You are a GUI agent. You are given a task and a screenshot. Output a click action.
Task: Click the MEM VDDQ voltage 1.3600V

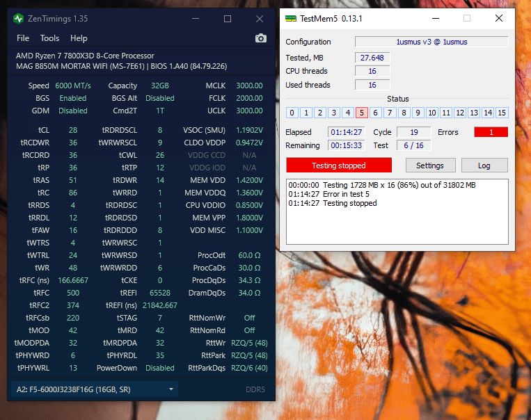tap(249, 193)
